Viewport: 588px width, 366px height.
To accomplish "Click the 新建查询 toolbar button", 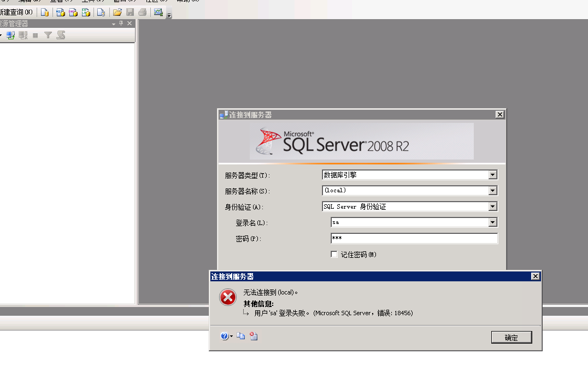I will coord(16,12).
